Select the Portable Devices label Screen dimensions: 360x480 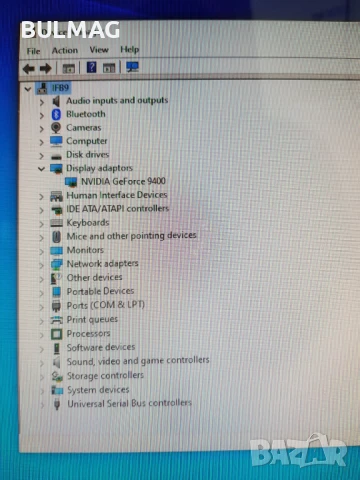click(100, 291)
